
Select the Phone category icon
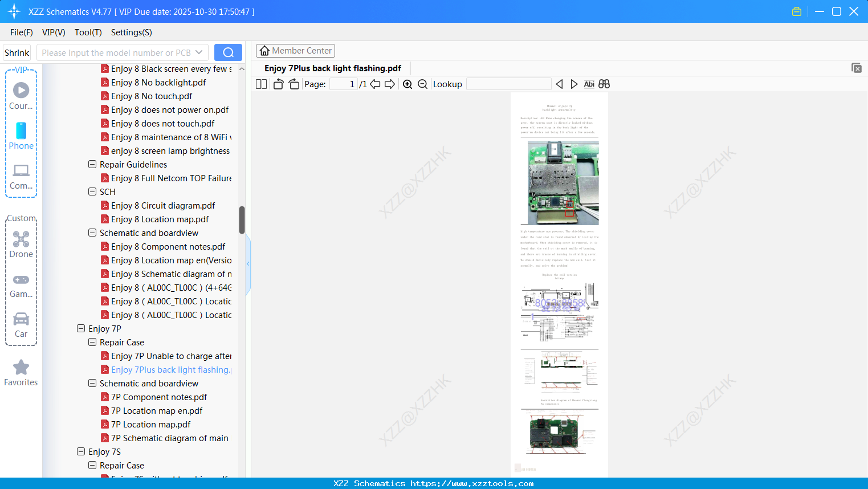point(21,136)
